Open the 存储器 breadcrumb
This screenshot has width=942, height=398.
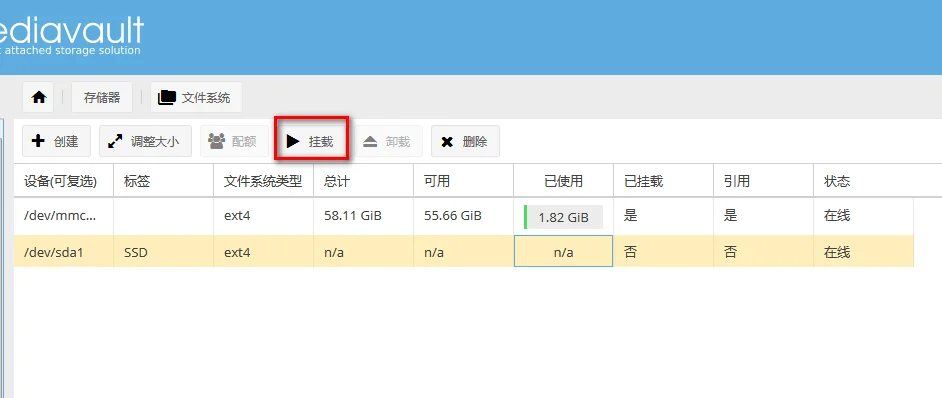[x=102, y=97]
